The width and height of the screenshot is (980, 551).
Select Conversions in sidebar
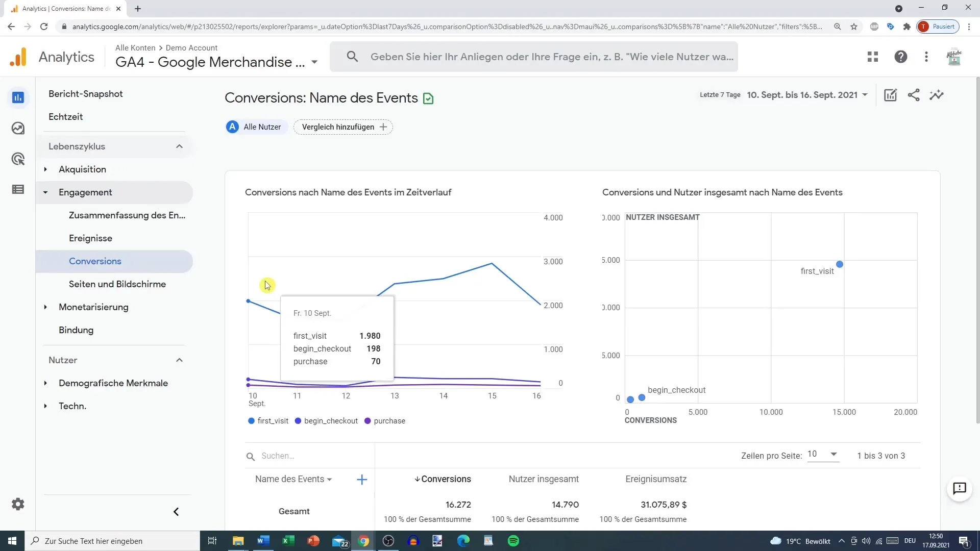click(x=114, y=261)
